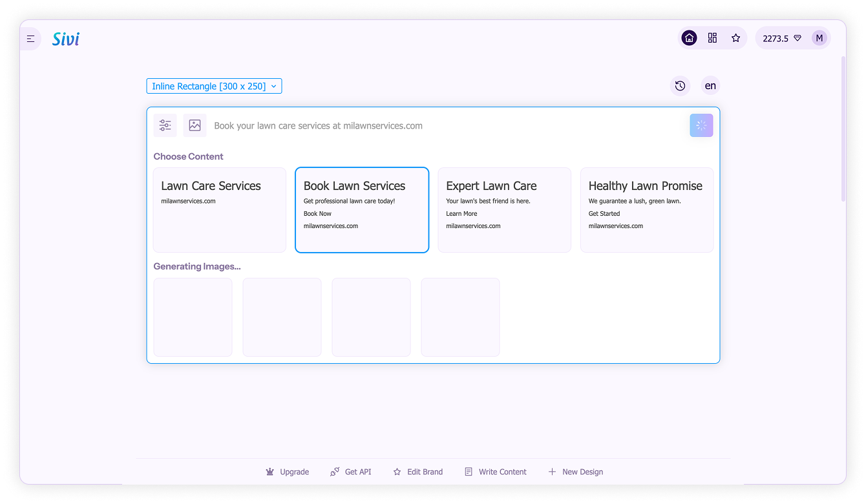This screenshot has width=866, height=504.
Task: Open the hamburger sidebar menu
Action: click(30, 39)
